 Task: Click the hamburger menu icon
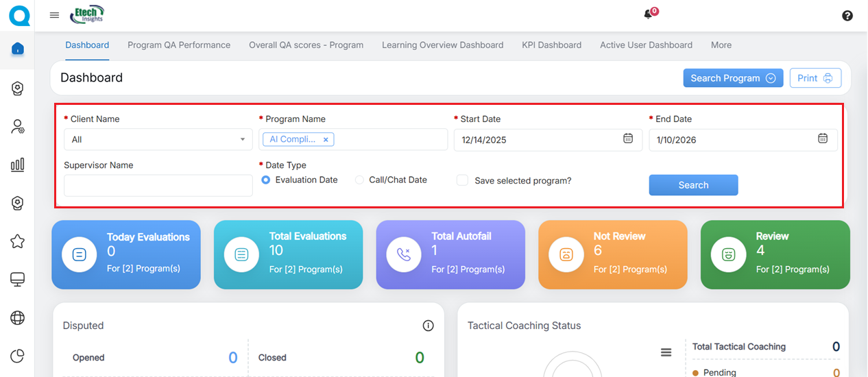pyautogui.click(x=54, y=15)
